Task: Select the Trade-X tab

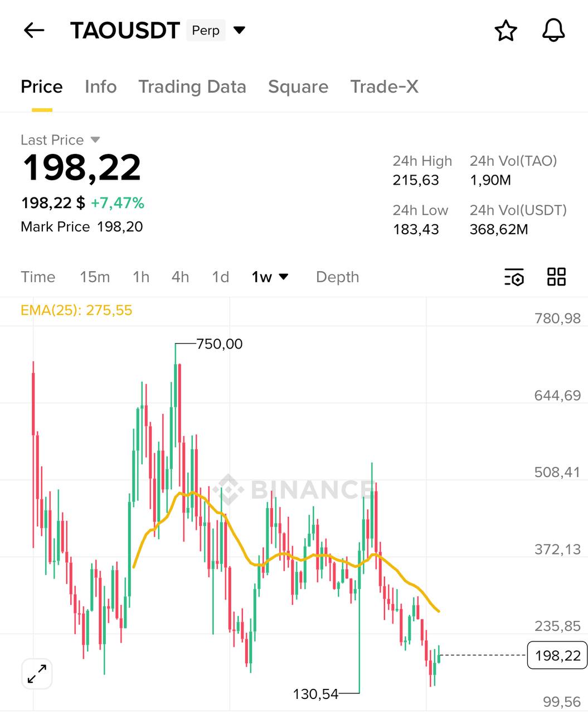Action: click(384, 87)
